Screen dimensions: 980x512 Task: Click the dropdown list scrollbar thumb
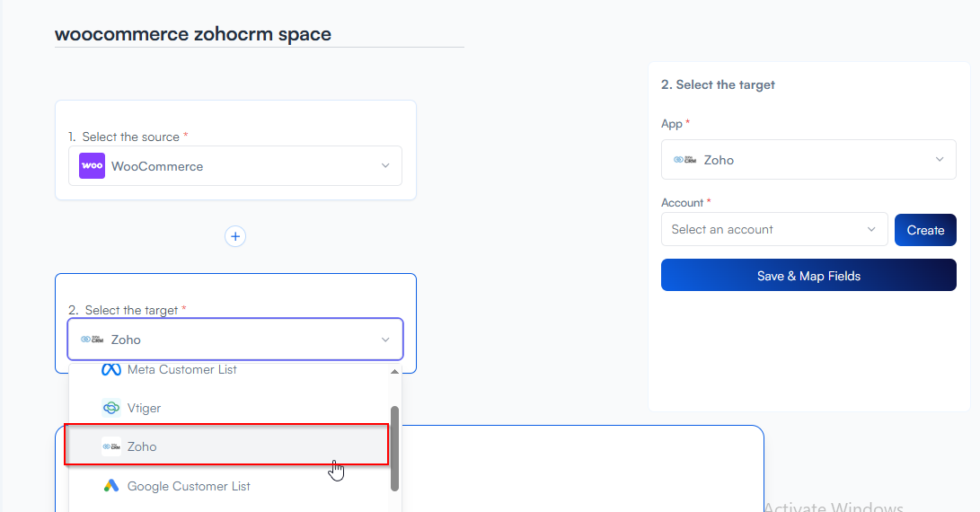[394, 447]
